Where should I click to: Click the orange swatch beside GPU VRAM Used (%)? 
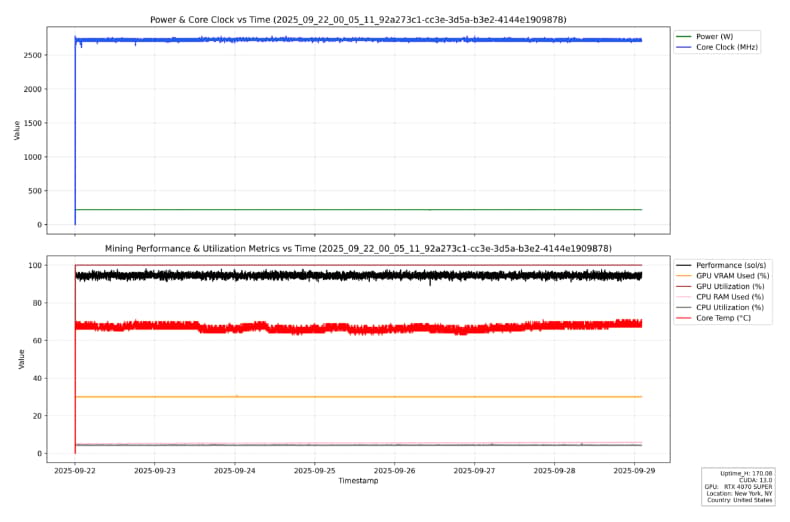[684, 276]
